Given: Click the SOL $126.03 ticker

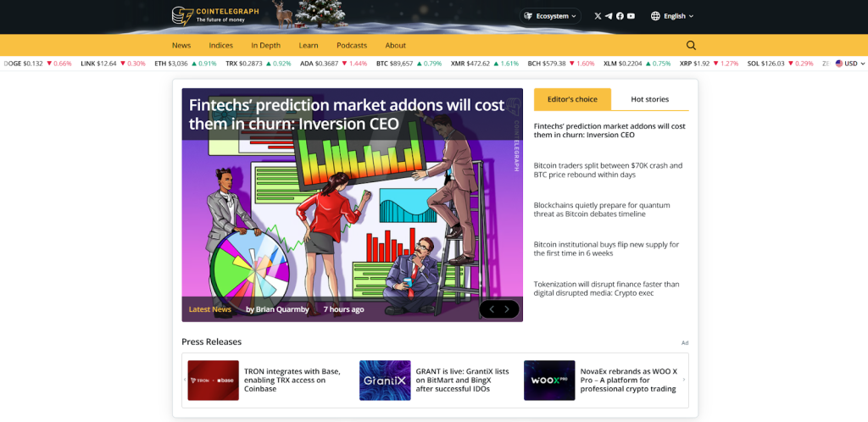Looking at the screenshot, I should click(780, 64).
